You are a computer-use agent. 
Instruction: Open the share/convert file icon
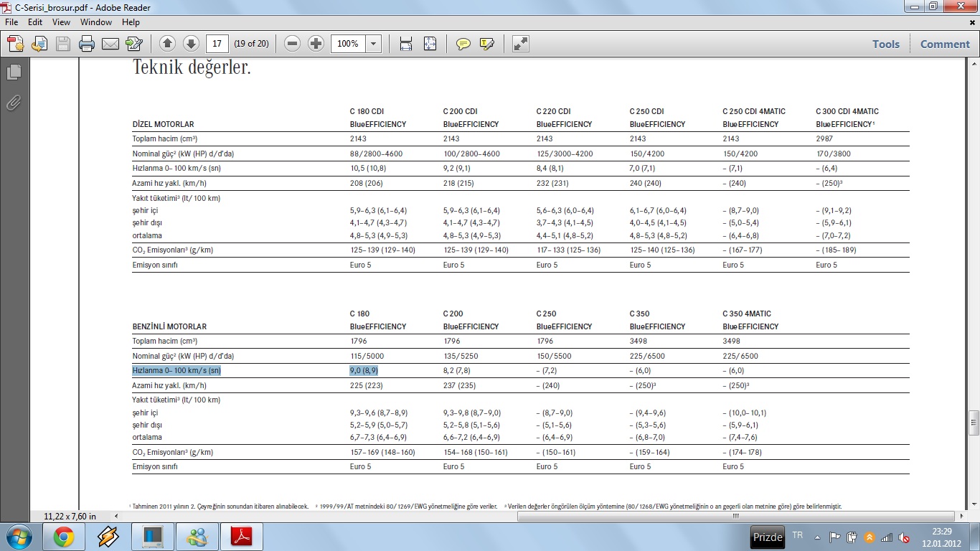pyautogui.click(x=39, y=44)
